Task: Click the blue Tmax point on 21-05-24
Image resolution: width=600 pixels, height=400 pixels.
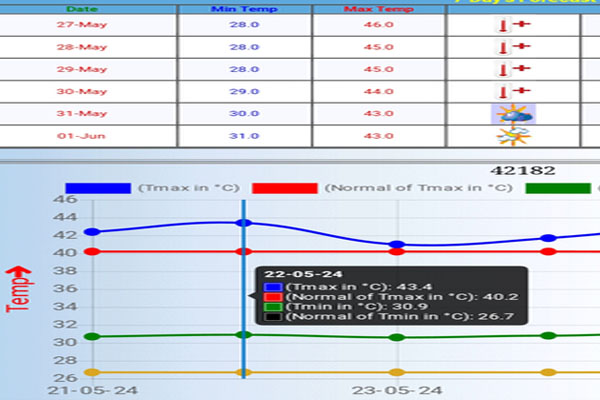Action: 92,232
